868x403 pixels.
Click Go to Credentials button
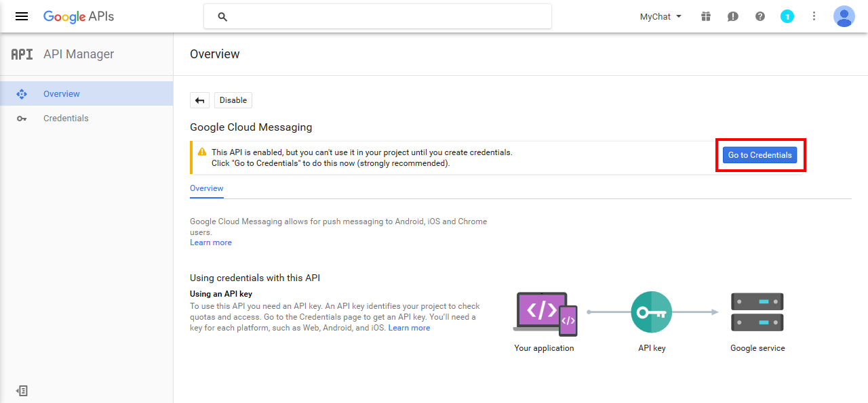pyautogui.click(x=759, y=155)
